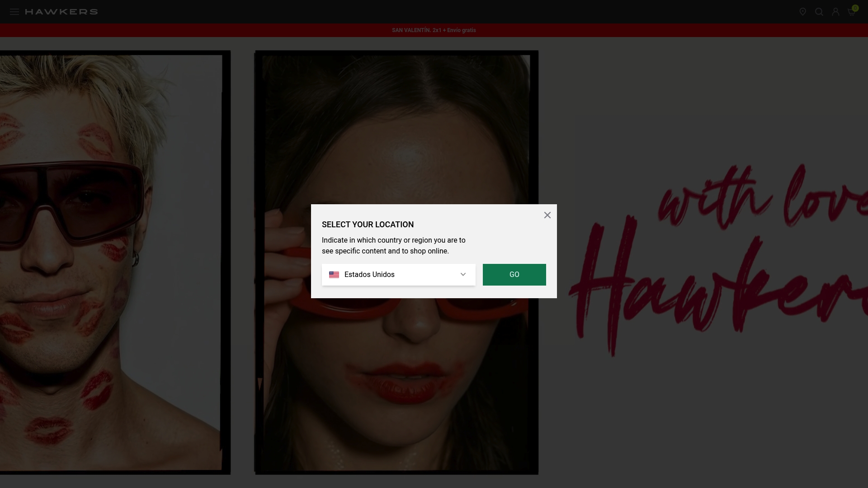Click the cart badge showing 0 items
This screenshot has width=868, height=488.
coord(855,8)
